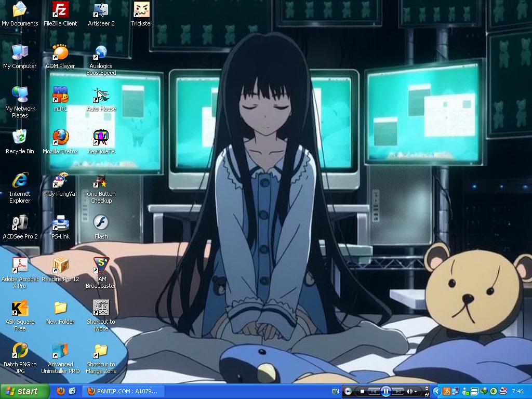Open Auslogics BoostSpeed shortcut
Image resolution: width=532 pixels, height=399 pixels.
coord(101,60)
